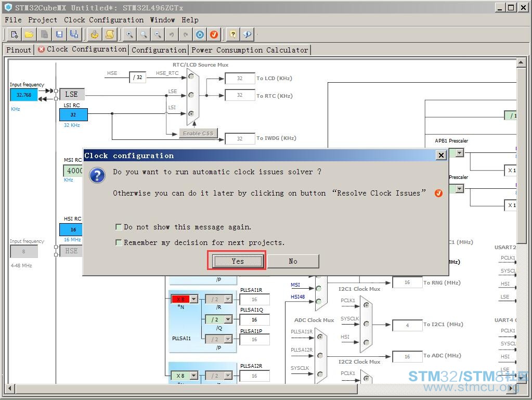This screenshot has width=532, height=400.
Task: Open the PLLSAI1 /R divider dropdown
Action: click(x=228, y=299)
